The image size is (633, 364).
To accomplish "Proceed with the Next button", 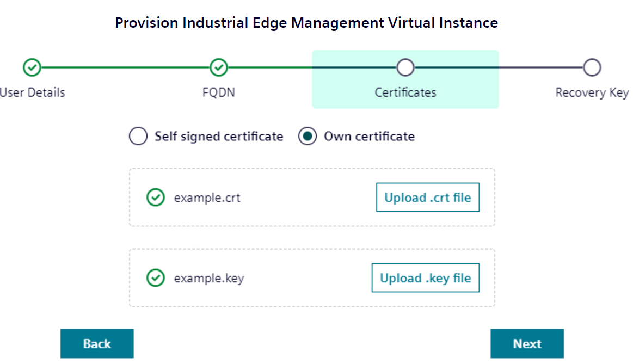I will coord(527,343).
